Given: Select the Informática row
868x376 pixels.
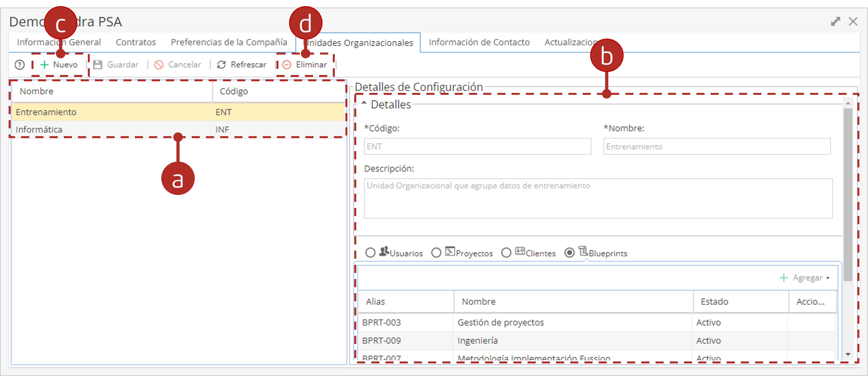Looking at the screenshot, I should pos(178,130).
